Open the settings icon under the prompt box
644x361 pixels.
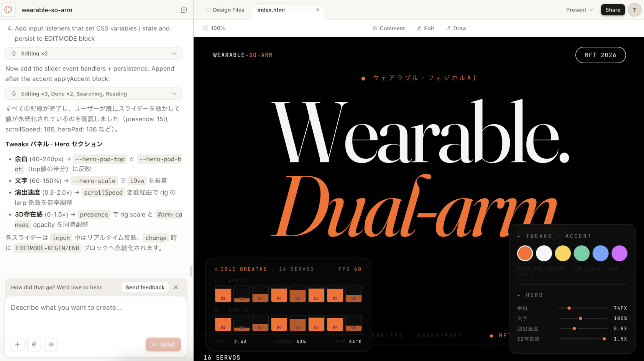[x=34, y=345]
